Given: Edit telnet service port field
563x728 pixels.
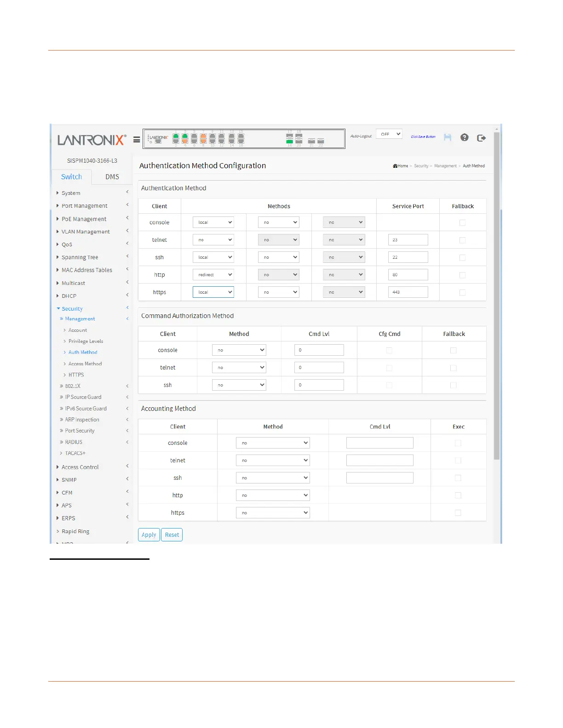Looking at the screenshot, I should [408, 240].
